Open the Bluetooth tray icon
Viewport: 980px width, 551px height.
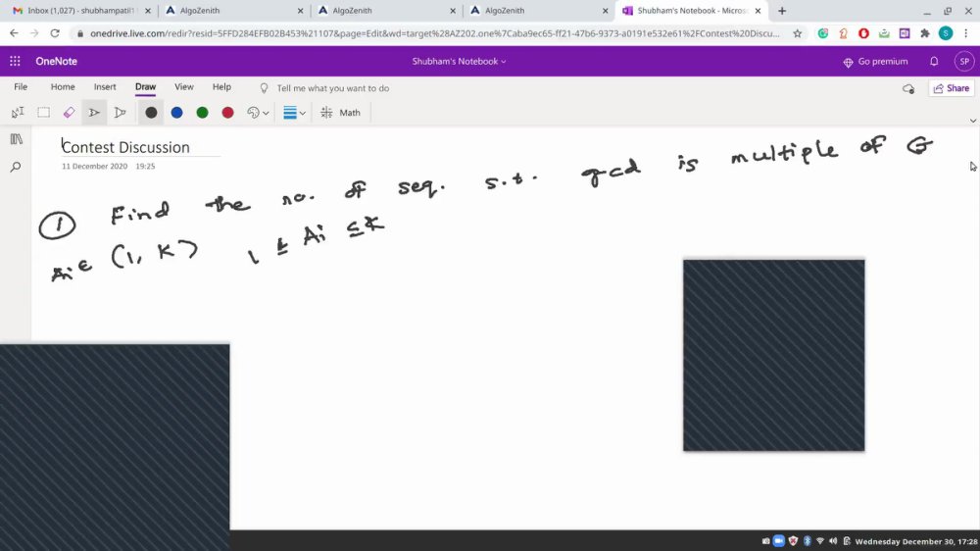point(807,541)
